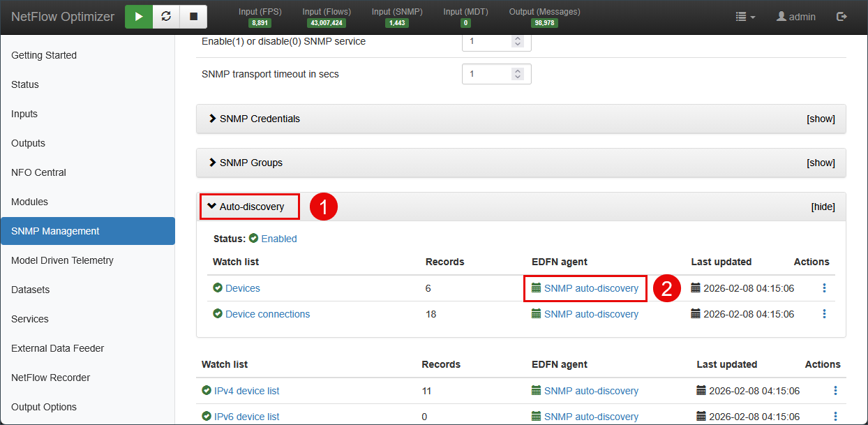The image size is (868, 425).
Task: Open actions menu for IPv4 device list
Action: (x=835, y=391)
